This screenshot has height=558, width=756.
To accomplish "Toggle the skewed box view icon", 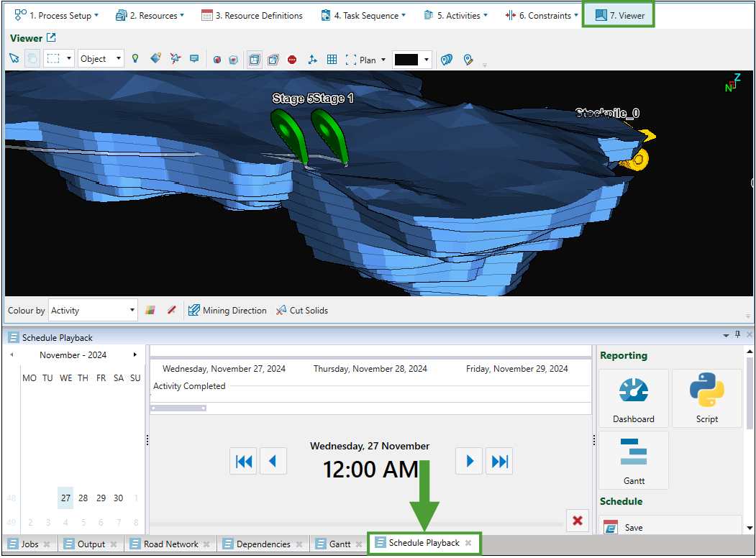I will (273, 60).
